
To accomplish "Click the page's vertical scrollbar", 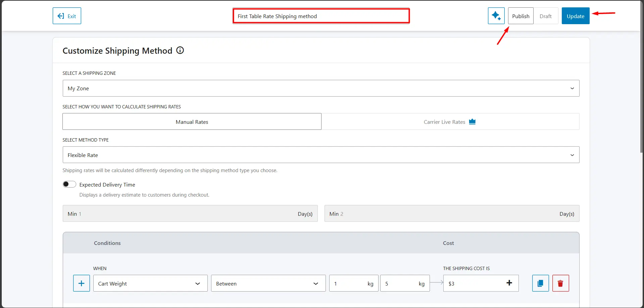I will 642,101.
